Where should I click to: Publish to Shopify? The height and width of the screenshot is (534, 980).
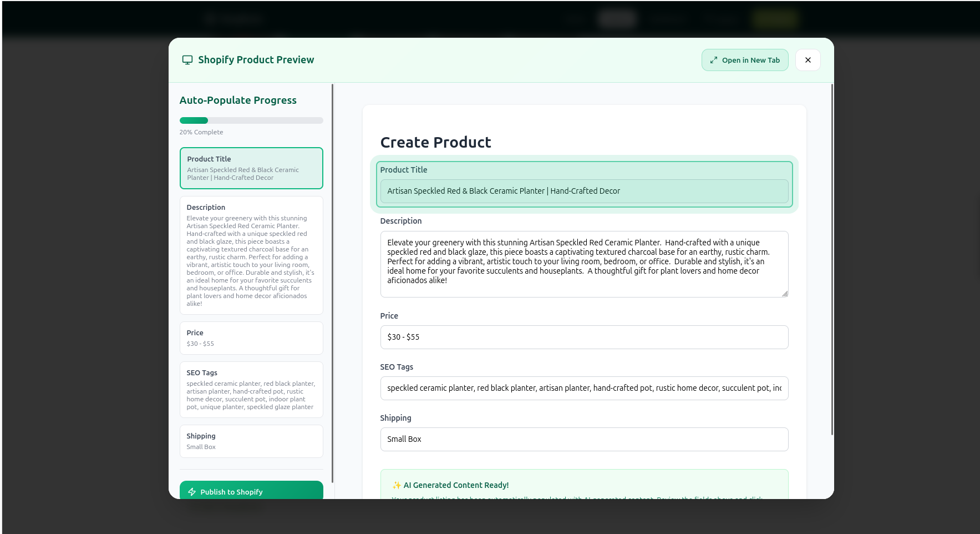pos(251,490)
